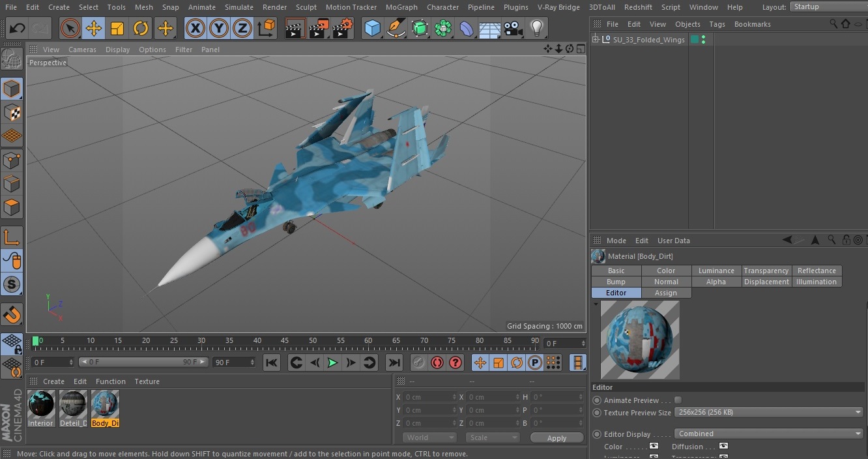Activate the Rotate tool in top toolbar

141,28
